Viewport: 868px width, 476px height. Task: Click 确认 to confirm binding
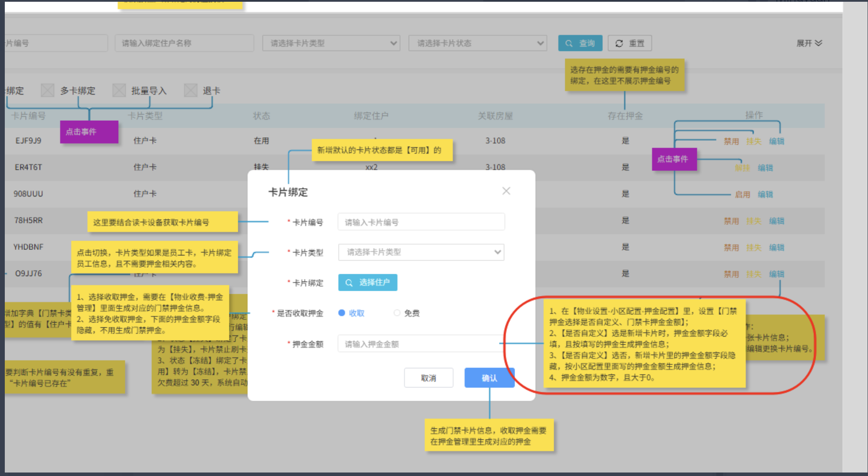click(x=489, y=378)
